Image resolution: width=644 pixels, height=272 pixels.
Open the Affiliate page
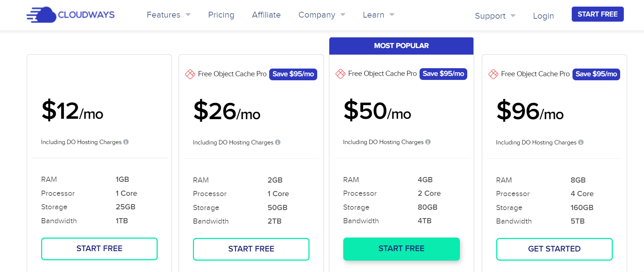tap(266, 15)
